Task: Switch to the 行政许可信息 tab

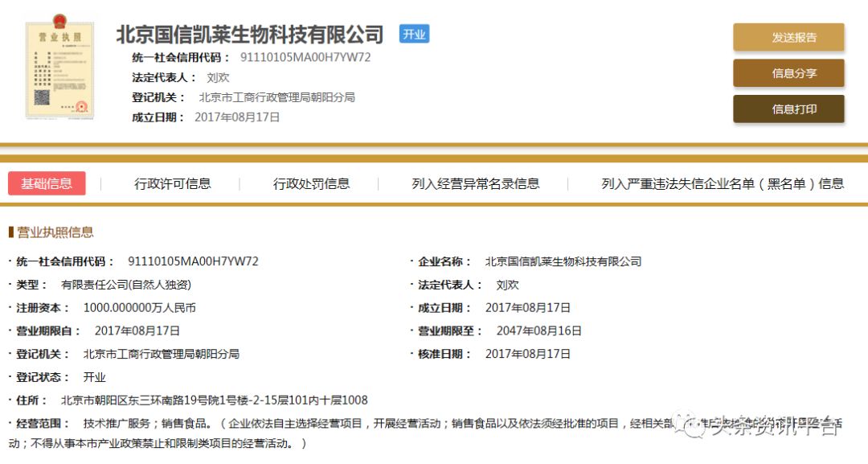Action: (173, 183)
